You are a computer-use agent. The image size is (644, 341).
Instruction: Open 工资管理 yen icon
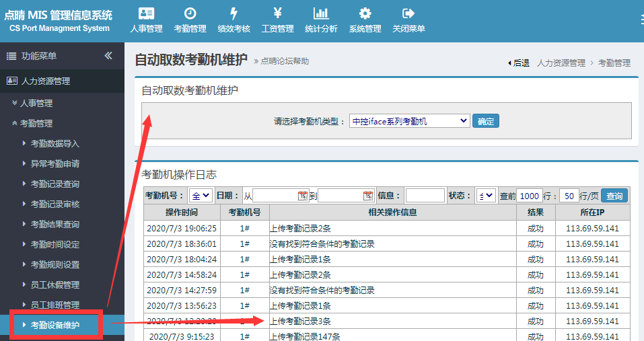(277, 13)
